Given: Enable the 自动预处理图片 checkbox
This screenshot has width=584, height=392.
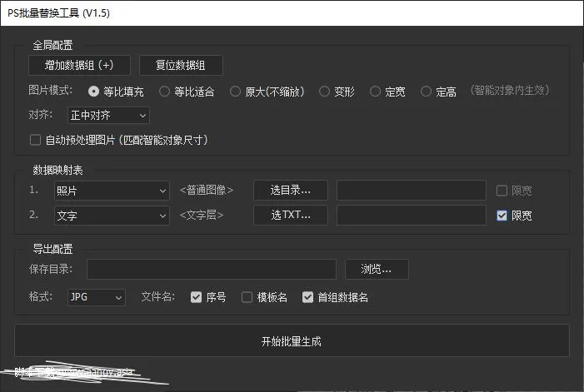Looking at the screenshot, I should [35, 140].
